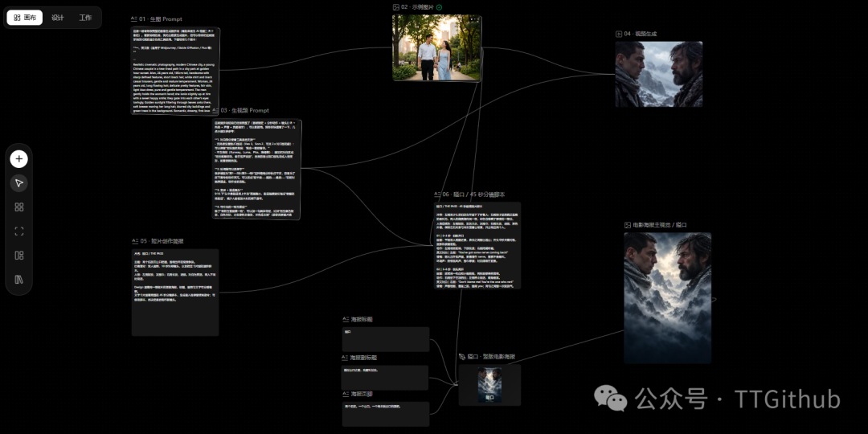Select the 03 · 生视频 Prompt node title
This screenshot has width=868, height=434.
coord(245,111)
